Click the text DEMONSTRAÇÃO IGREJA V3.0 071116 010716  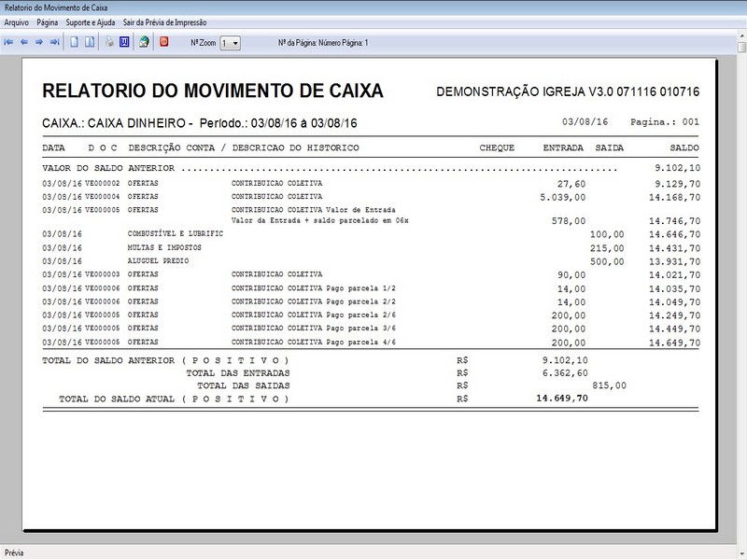[x=568, y=91]
